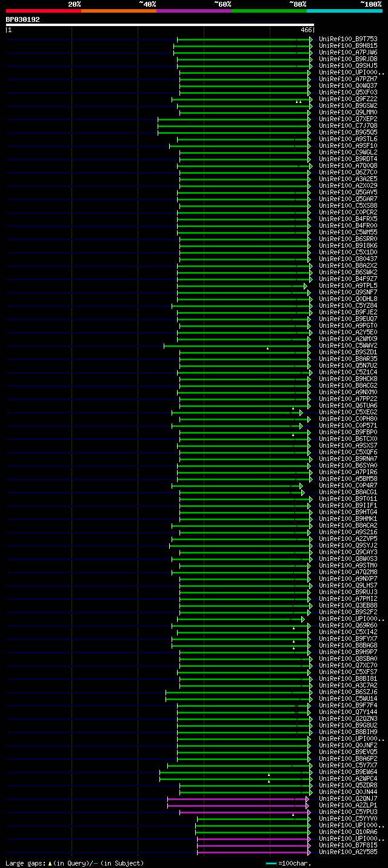Click hit label UniRef100_A9TPL5
Image resolution: width=388 pixels, height=868 pixels.
pyautogui.click(x=348, y=286)
